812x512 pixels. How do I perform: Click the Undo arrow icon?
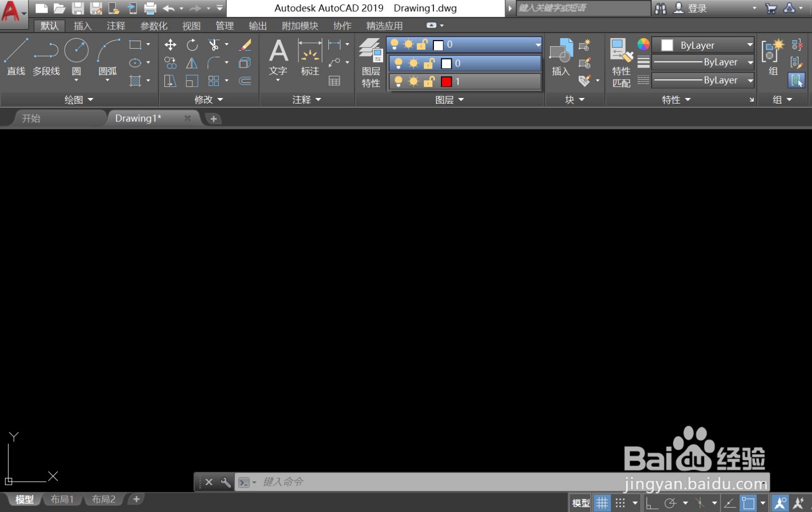pos(169,8)
